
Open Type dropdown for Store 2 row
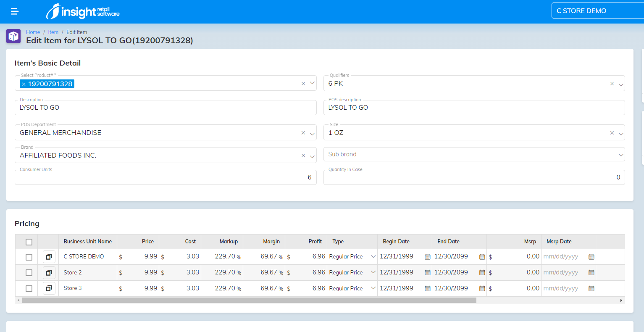pyautogui.click(x=373, y=272)
